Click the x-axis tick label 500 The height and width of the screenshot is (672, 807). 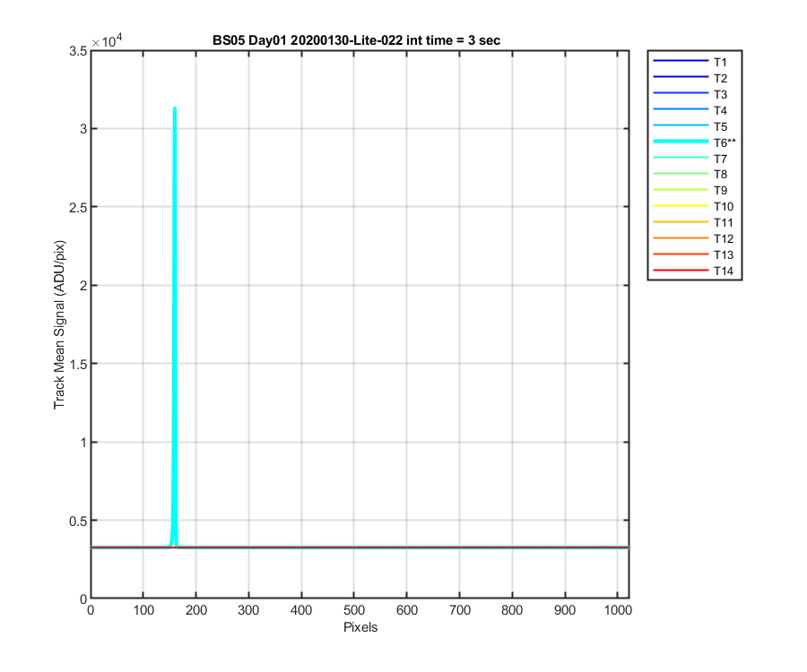(354, 610)
